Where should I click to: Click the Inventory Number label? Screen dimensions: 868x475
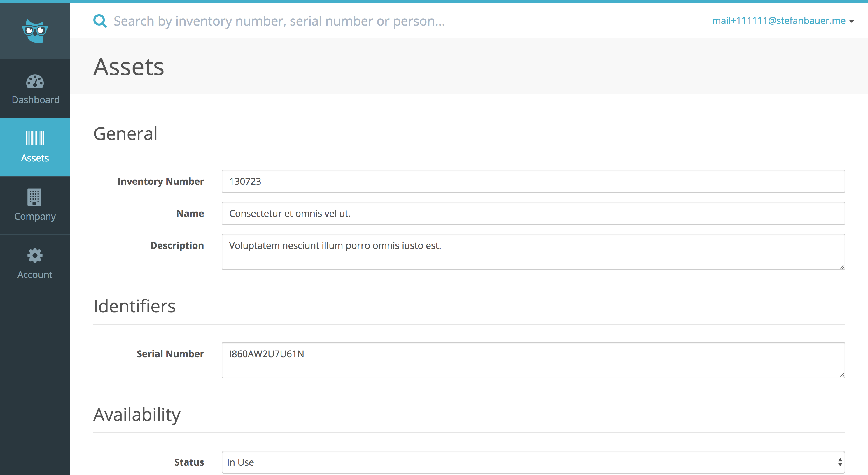pyautogui.click(x=161, y=182)
